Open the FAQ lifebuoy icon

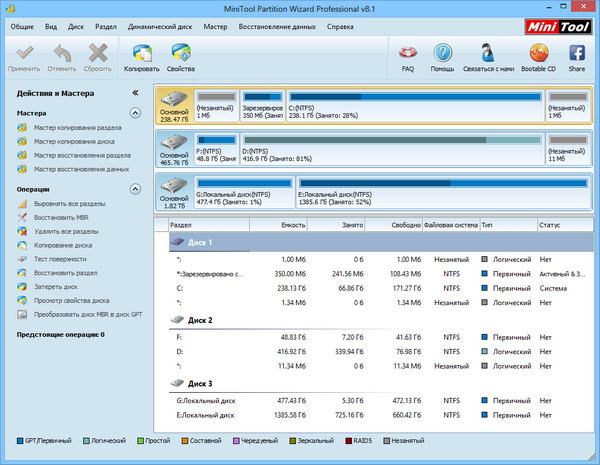click(408, 53)
